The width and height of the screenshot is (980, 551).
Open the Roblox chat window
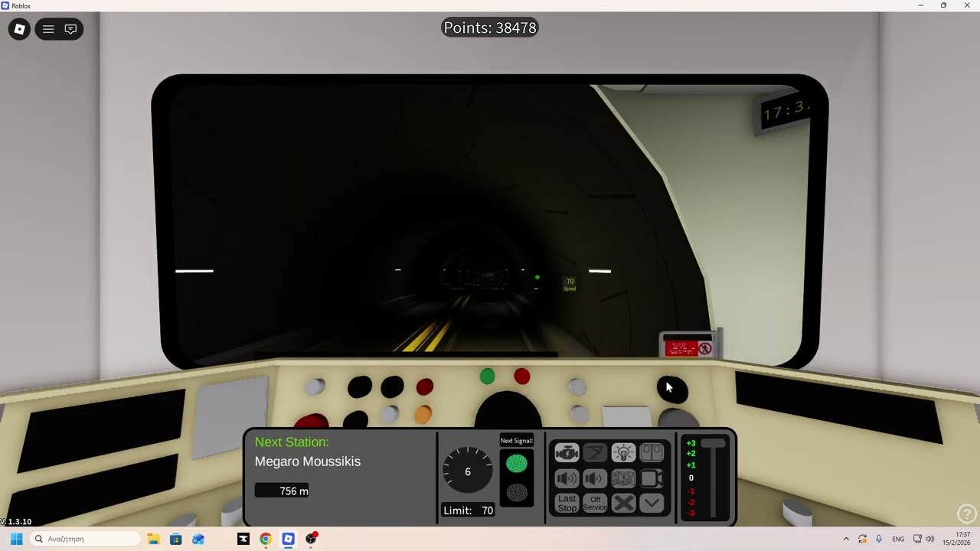tap(70, 29)
